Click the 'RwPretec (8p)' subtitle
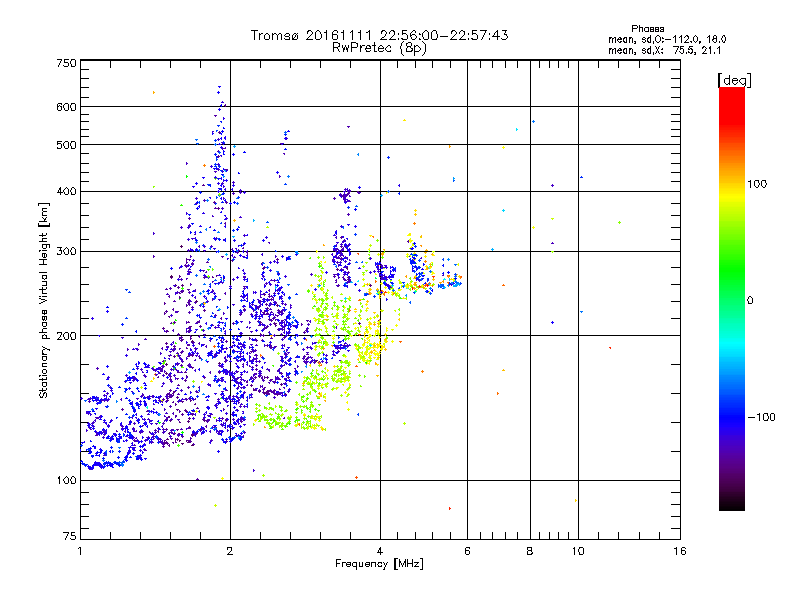This screenshot has height=600, width=800. (x=379, y=48)
